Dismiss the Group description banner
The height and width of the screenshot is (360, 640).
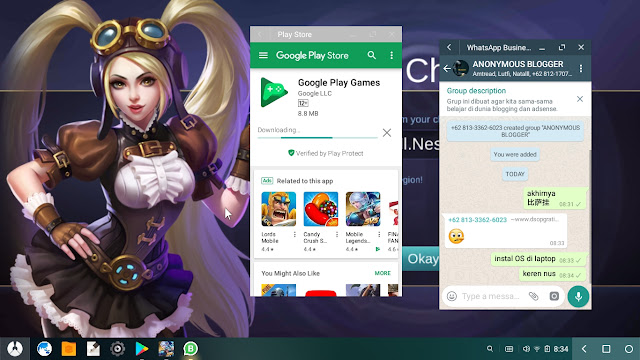coord(580,99)
